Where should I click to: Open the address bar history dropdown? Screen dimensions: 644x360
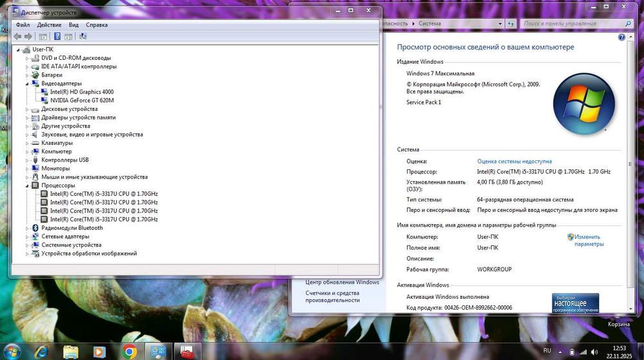[500, 24]
